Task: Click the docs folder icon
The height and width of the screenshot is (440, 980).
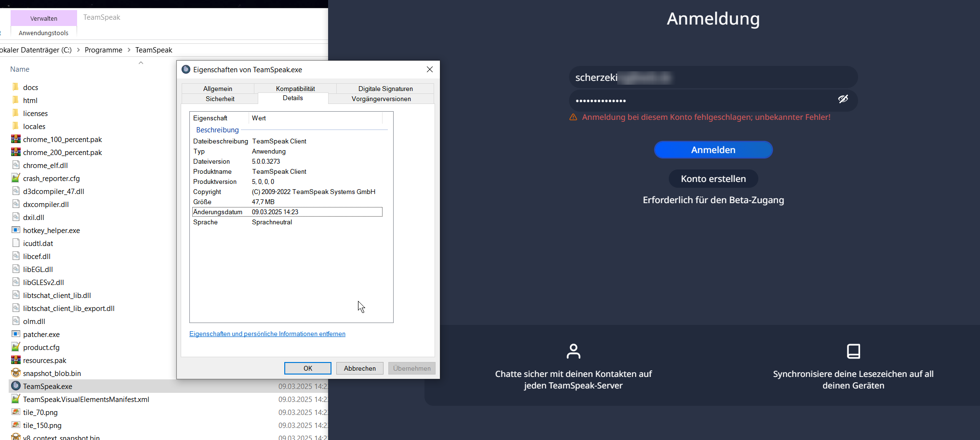Action: click(16, 87)
